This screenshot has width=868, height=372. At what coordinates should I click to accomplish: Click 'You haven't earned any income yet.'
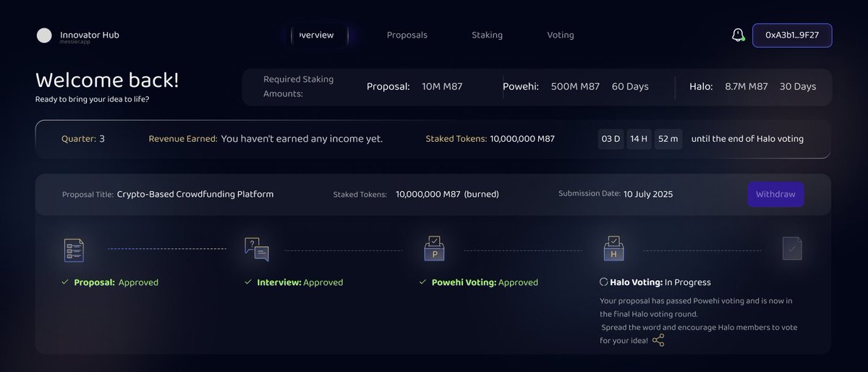point(302,139)
